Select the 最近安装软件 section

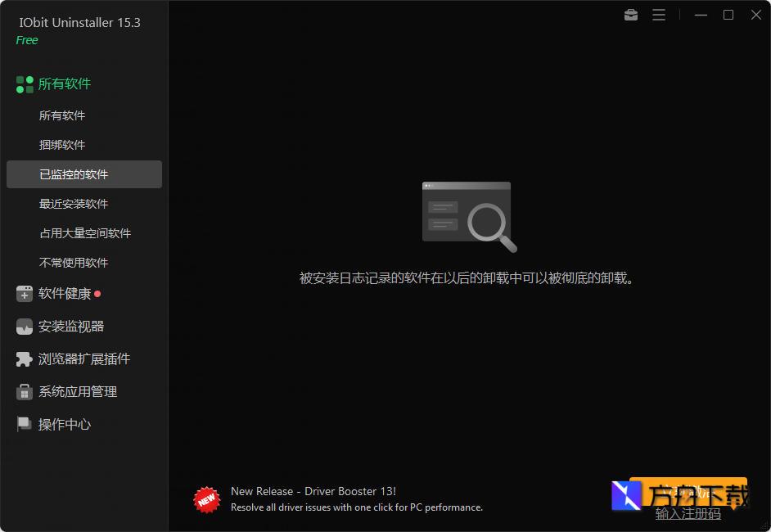[x=70, y=203]
